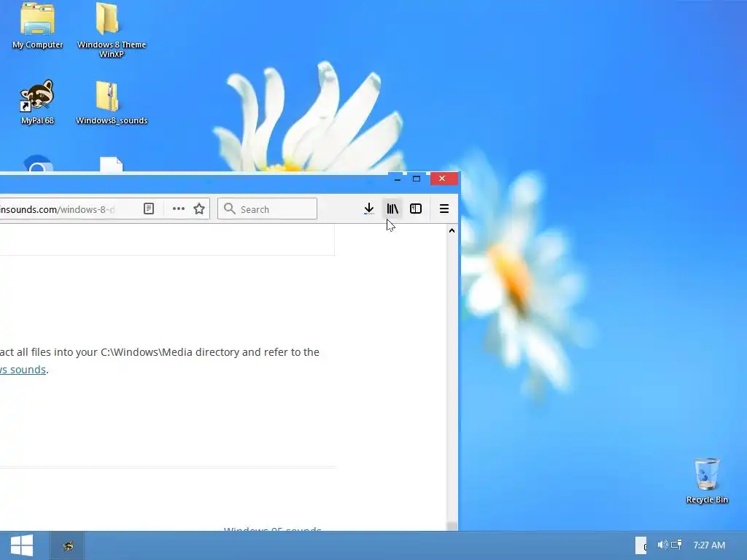The height and width of the screenshot is (560, 747).
Task: Select MyPal 68 shortcut icon
Action: 37,102
